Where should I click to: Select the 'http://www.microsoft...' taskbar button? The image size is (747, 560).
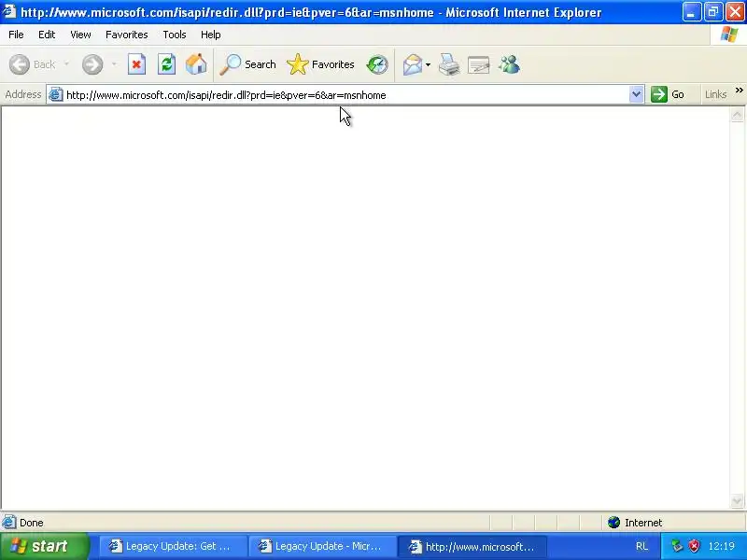pyautogui.click(x=472, y=546)
